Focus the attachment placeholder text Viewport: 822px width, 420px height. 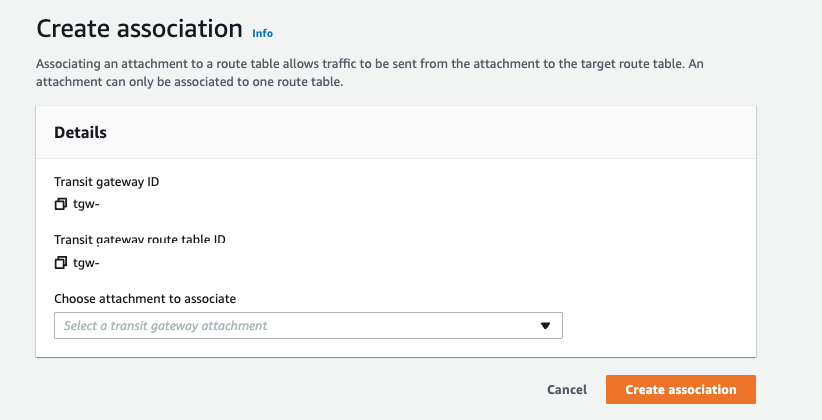pyautogui.click(x=166, y=326)
